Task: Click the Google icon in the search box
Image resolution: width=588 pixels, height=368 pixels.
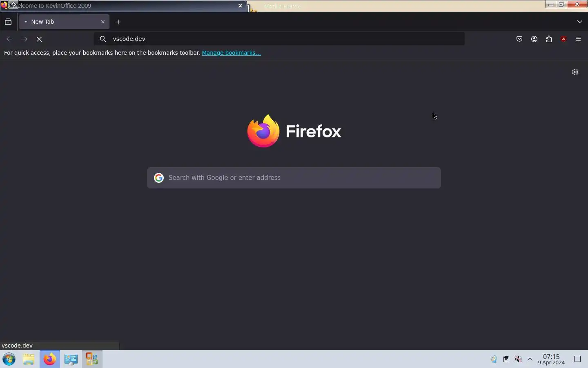Action: (159, 178)
